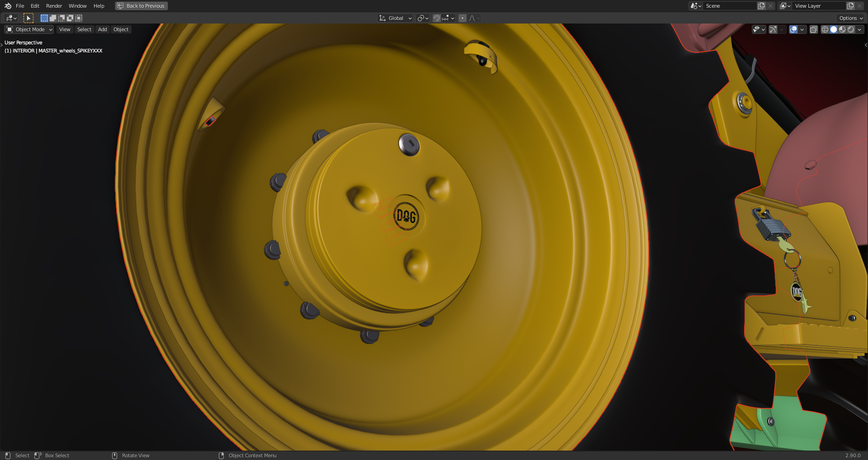
Task: Open the Add menu in viewport header
Action: click(x=103, y=29)
